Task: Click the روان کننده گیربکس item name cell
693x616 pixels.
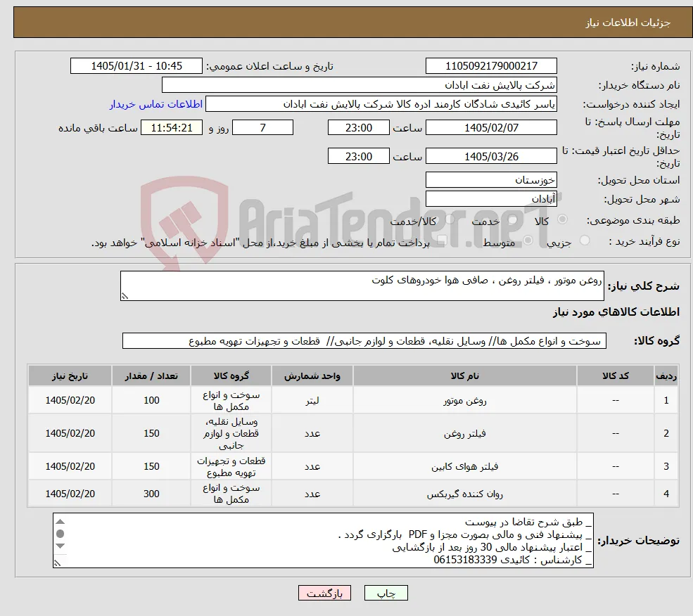Action: tap(464, 494)
